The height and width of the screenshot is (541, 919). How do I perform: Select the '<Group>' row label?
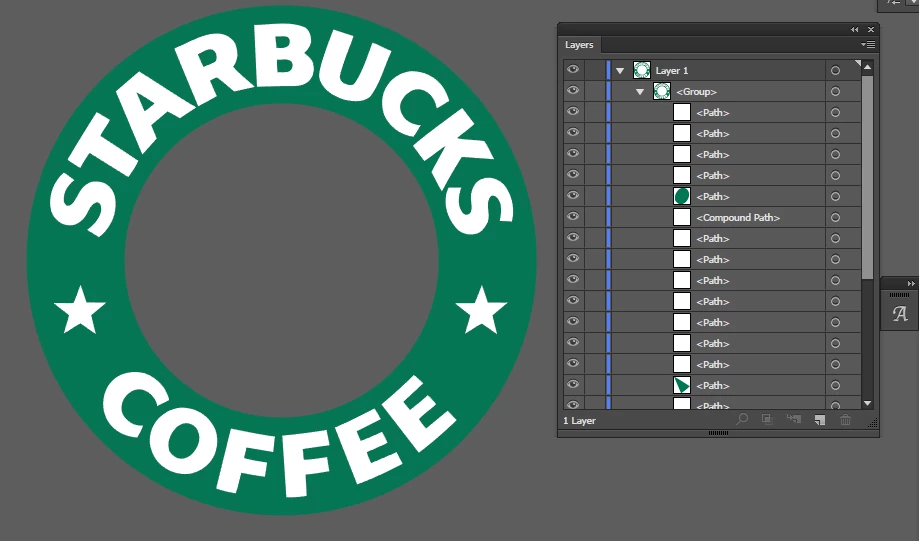pyautogui.click(x=696, y=91)
